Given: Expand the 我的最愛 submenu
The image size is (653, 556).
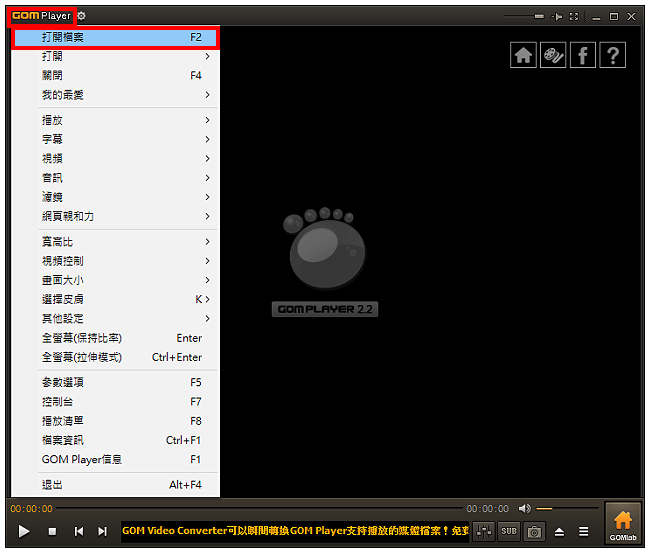Looking at the screenshot, I should (x=115, y=95).
